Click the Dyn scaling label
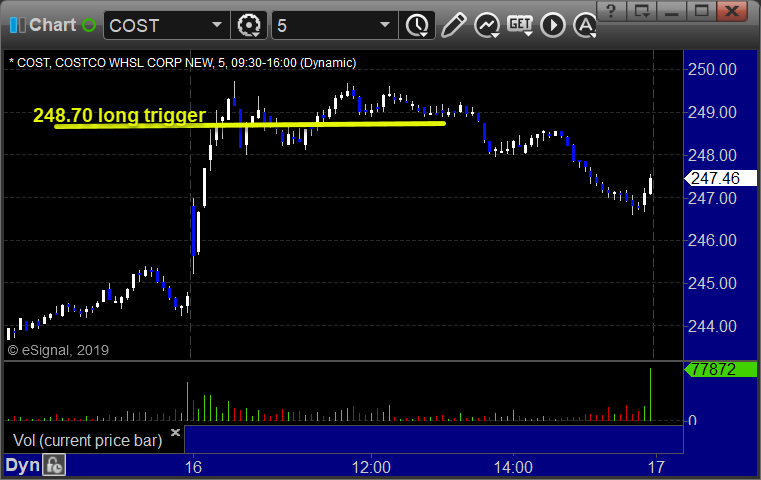 (x=22, y=465)
